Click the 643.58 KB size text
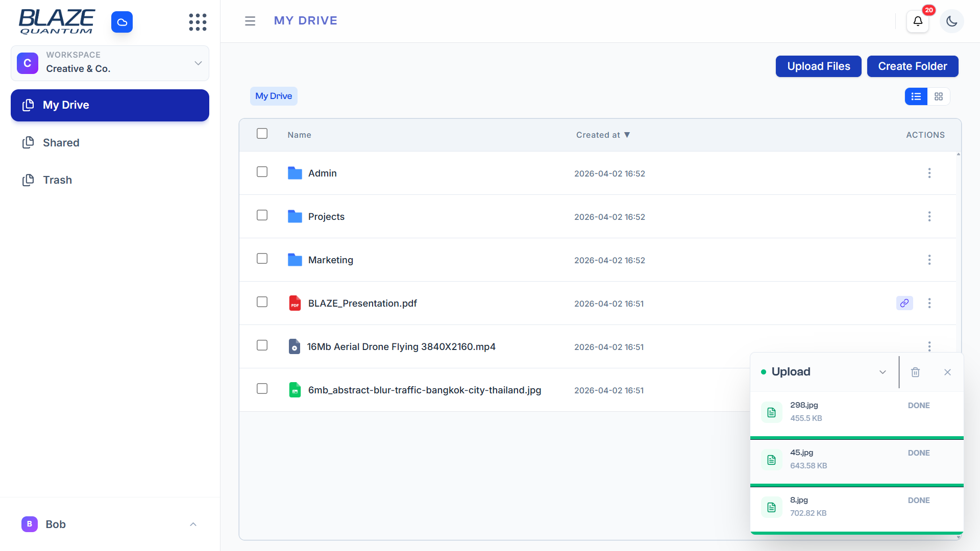 [x=808, y=465]
